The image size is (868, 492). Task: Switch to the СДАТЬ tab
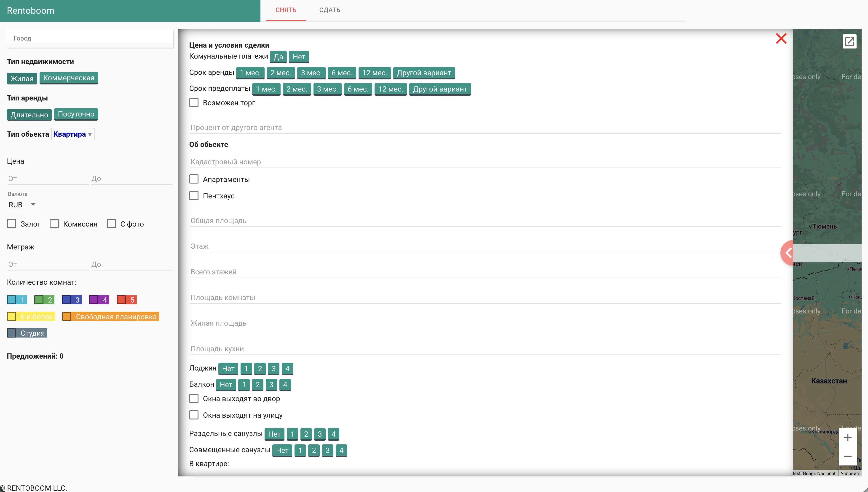pyautogui.click(x=330, y=10)
